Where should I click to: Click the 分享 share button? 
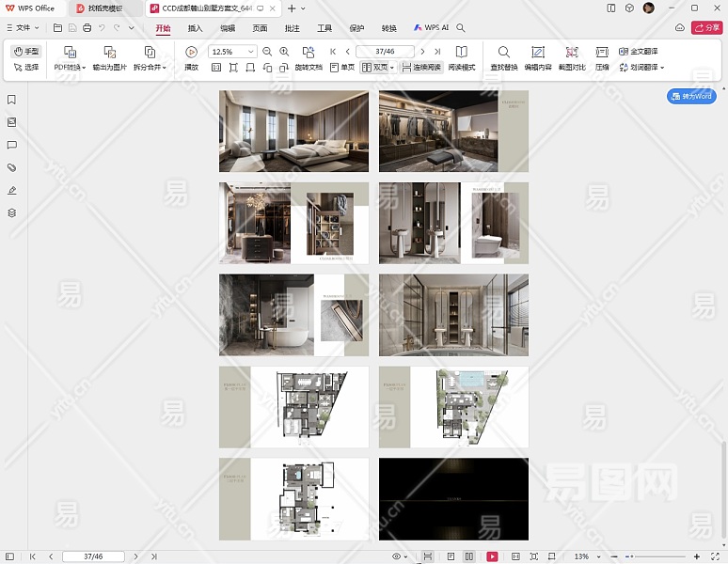[706, 28]
